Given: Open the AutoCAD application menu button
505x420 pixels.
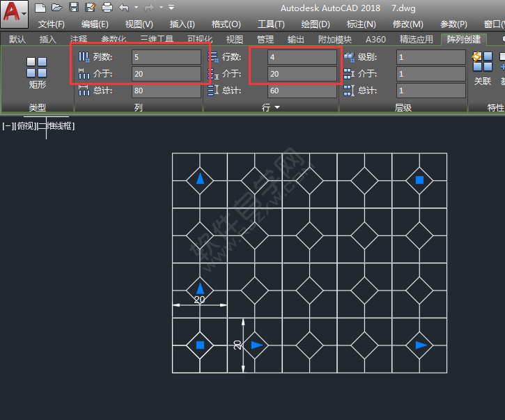Looking at the screenshot, I should coord(14,13).
